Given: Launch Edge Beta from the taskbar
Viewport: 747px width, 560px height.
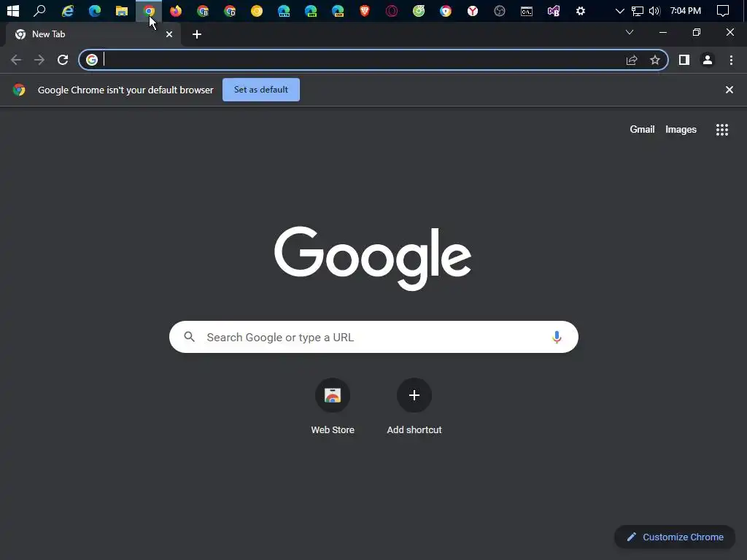Looking at the screenshot, I should click(x=284, y=10).
